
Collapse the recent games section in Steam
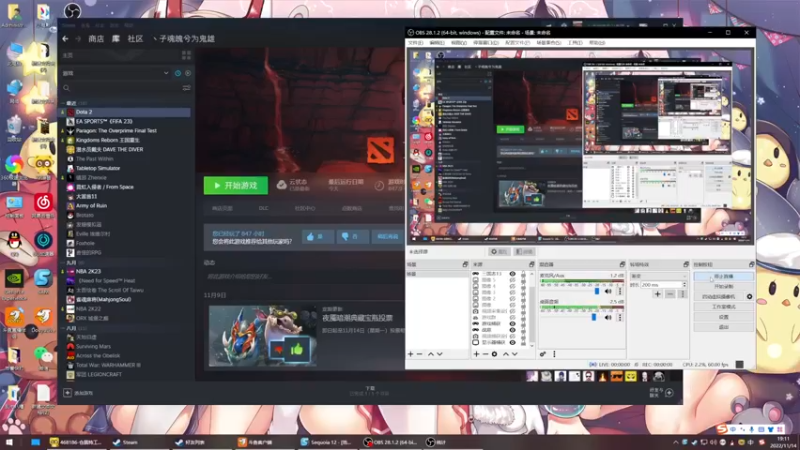coord(63,103)
